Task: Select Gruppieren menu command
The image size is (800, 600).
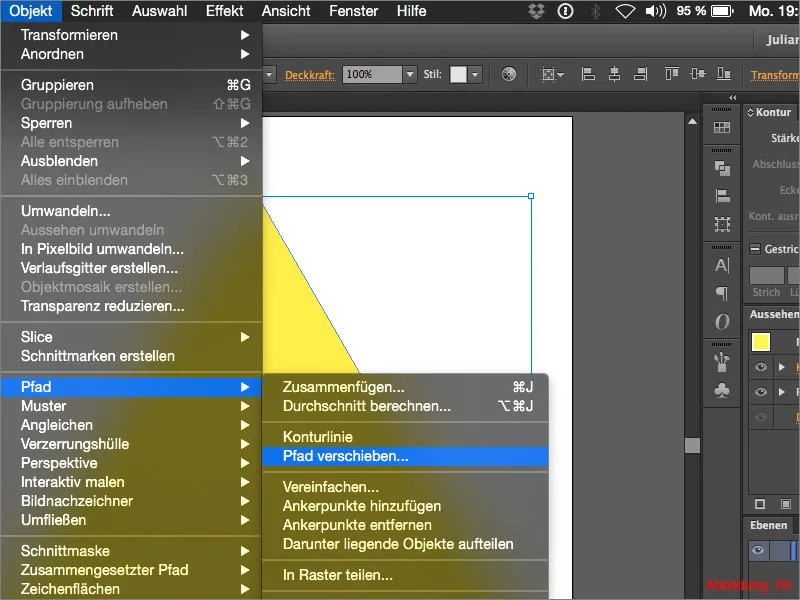Action: coord(132,85)
